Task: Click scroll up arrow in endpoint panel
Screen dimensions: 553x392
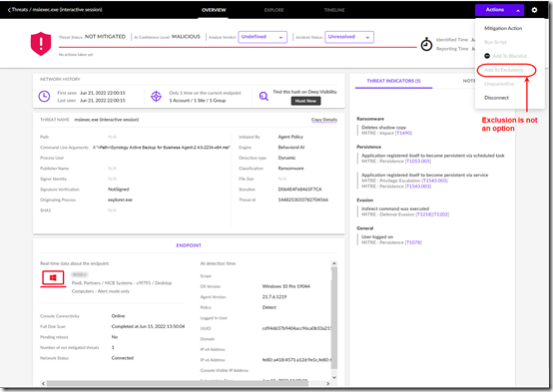Action: [334, 263]
